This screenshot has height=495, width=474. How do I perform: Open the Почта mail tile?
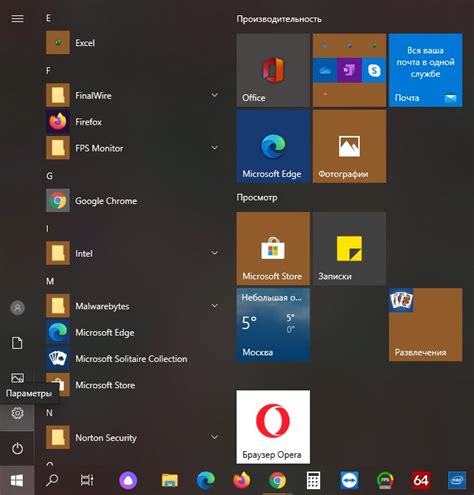pos(425,70)
